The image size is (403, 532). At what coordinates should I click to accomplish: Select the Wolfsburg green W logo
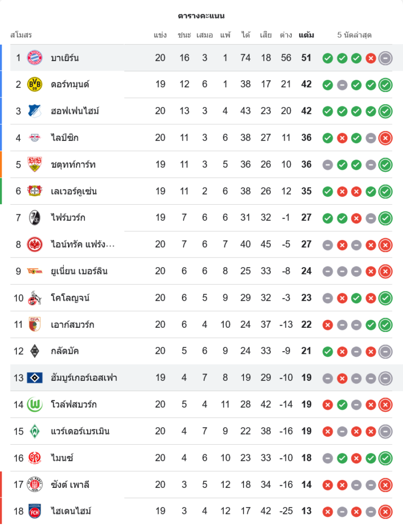tap(35, 404)
